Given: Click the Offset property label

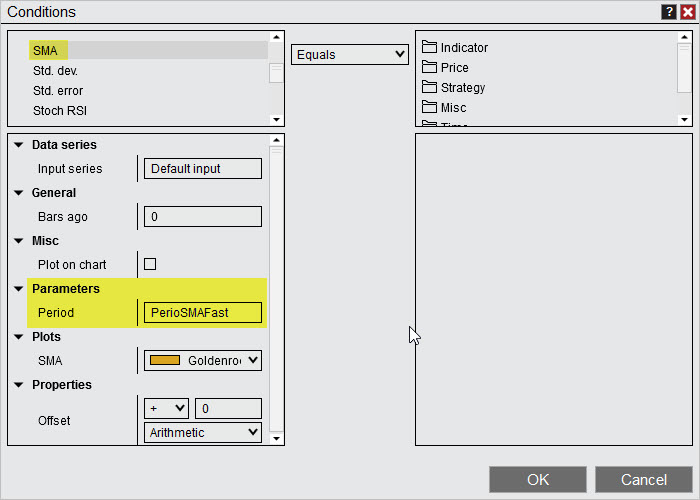Looking at the screenshot, I should 54,421.
